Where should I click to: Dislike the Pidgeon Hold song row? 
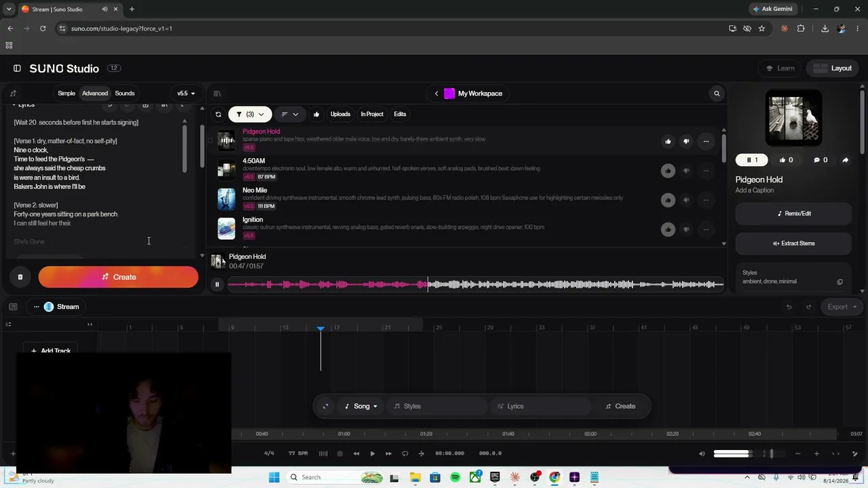pyautogui.click(x=686, y=142)
